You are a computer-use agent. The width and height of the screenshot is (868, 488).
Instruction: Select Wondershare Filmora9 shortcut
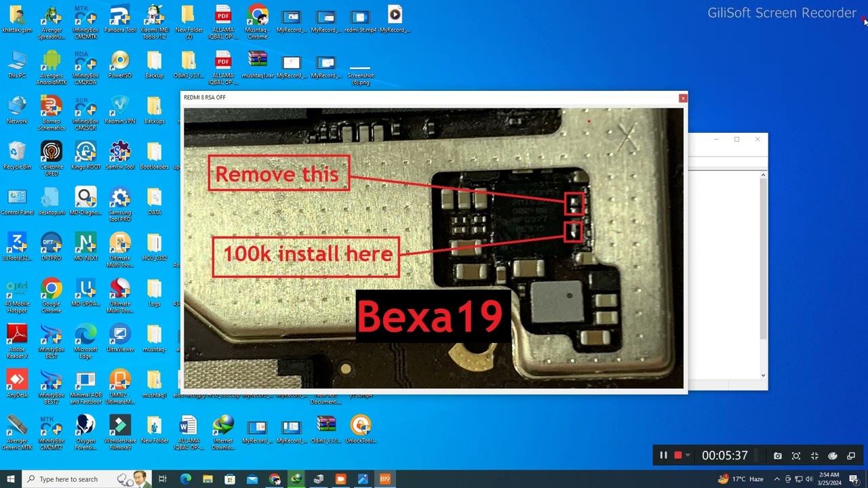tap(120, 432)
